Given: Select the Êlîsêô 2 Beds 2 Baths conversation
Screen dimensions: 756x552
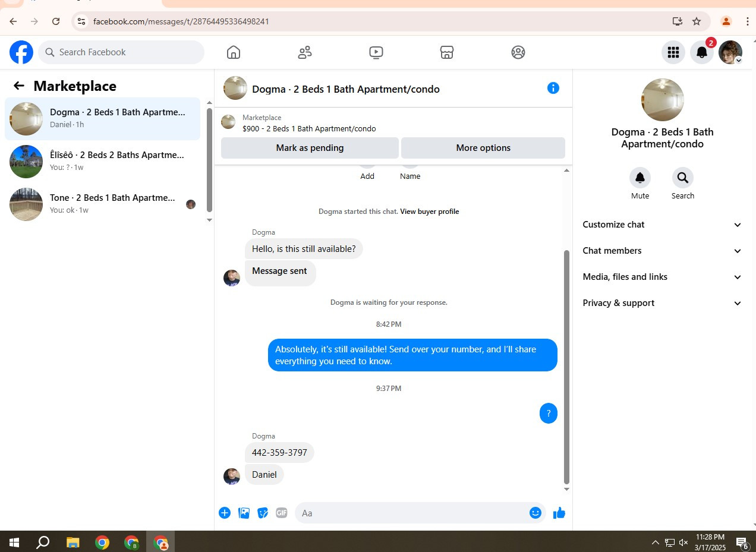Looking at the screenshot, I should point(103,161).
